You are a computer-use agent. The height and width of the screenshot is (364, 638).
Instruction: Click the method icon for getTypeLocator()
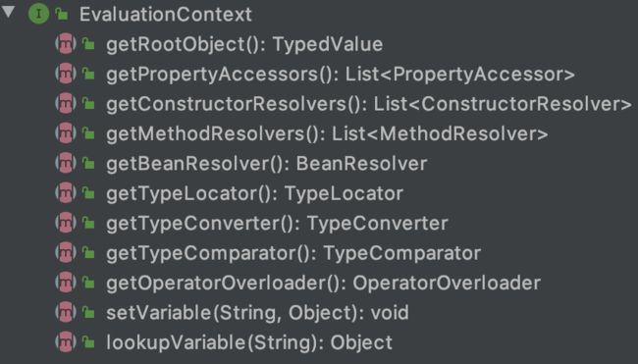[x=66, y=193]
